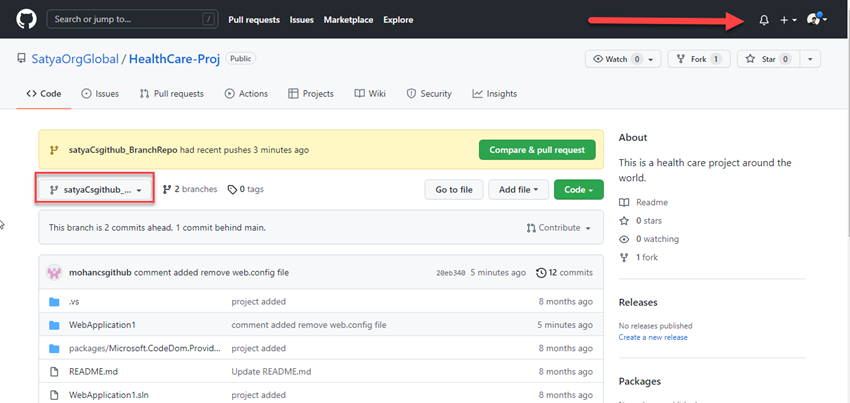Click the Go to file button
Screen dimensions: 850x403
454,190
